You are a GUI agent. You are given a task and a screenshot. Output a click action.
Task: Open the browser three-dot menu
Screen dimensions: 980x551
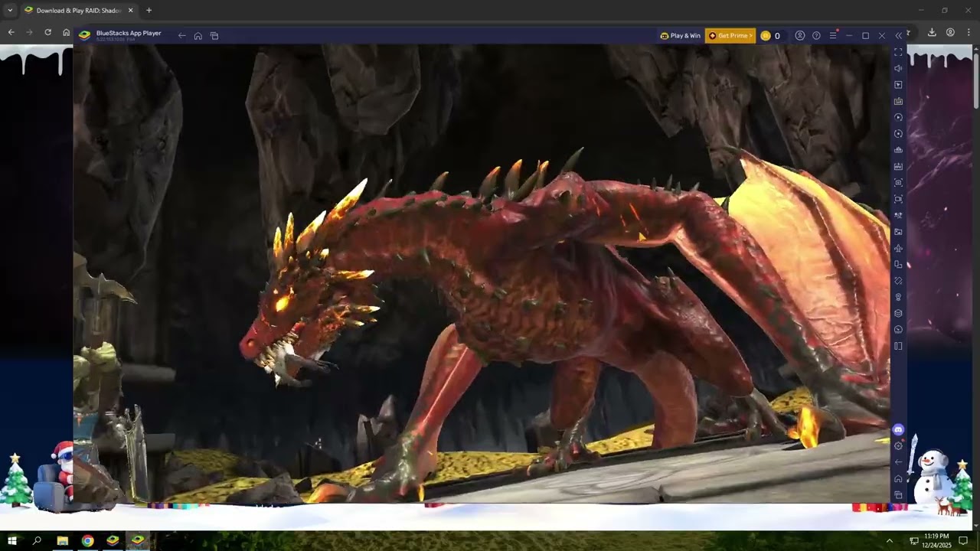(969, 32)
